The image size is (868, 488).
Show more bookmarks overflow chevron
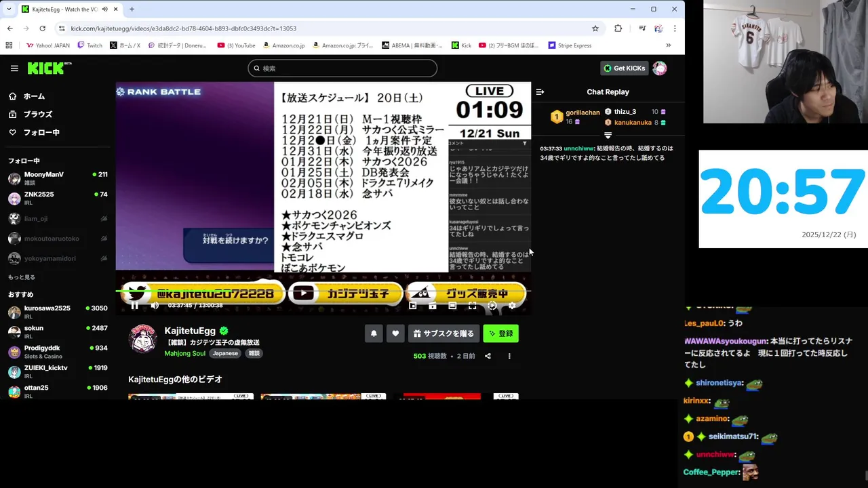(x=668, y=45)
